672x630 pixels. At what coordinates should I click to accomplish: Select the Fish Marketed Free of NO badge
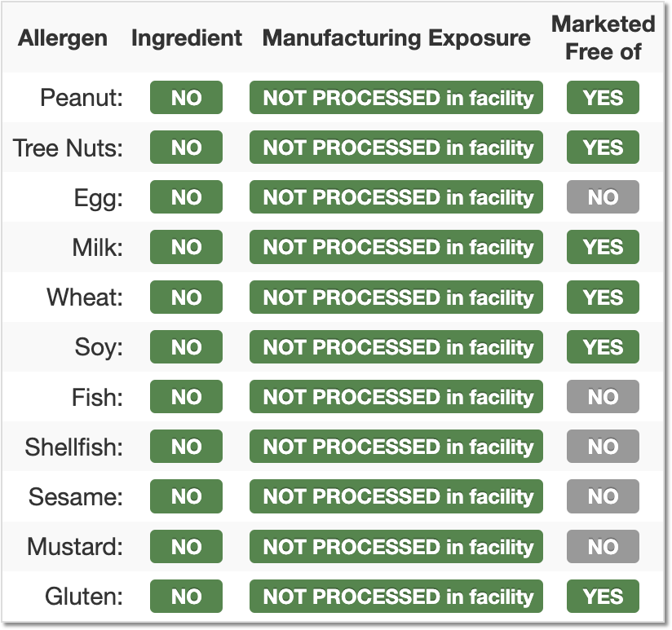(603, 397)
